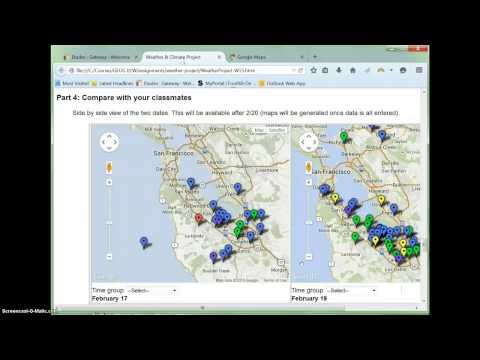Viewport: 480px width, 360px height.
Task: Click the northern green marker on right map
Action: coord(344,137)
